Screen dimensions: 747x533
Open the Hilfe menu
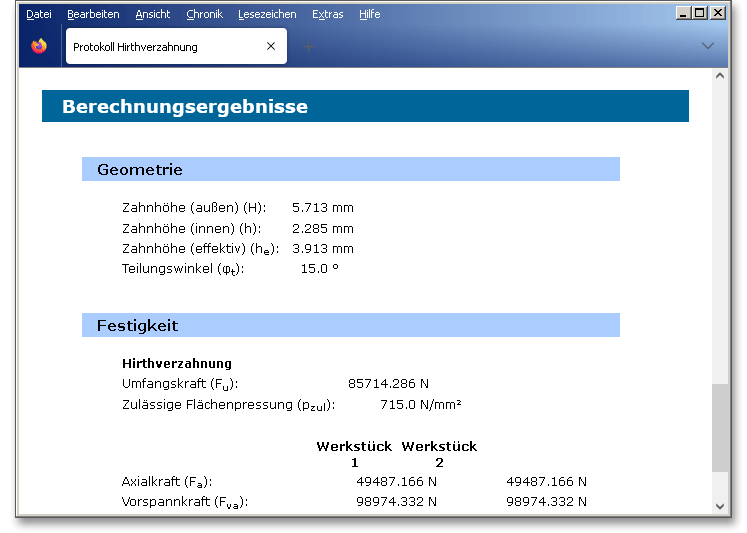point(369,14)
